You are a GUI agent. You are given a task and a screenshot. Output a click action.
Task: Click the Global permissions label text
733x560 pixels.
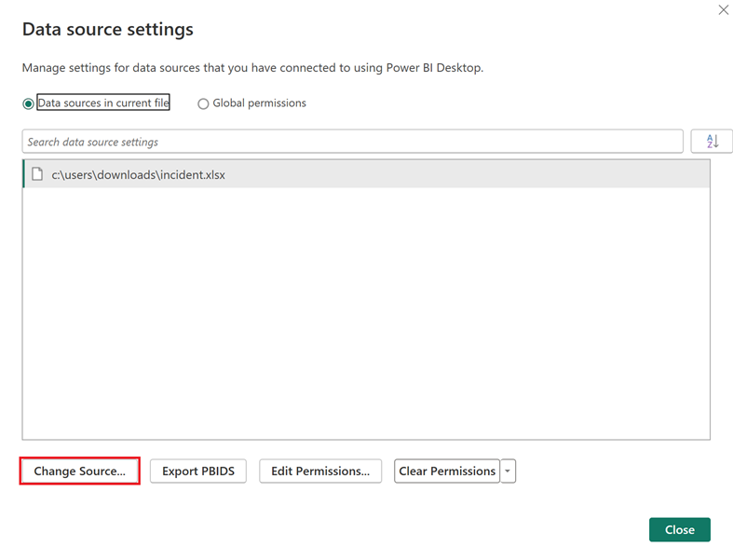point(259,103)
